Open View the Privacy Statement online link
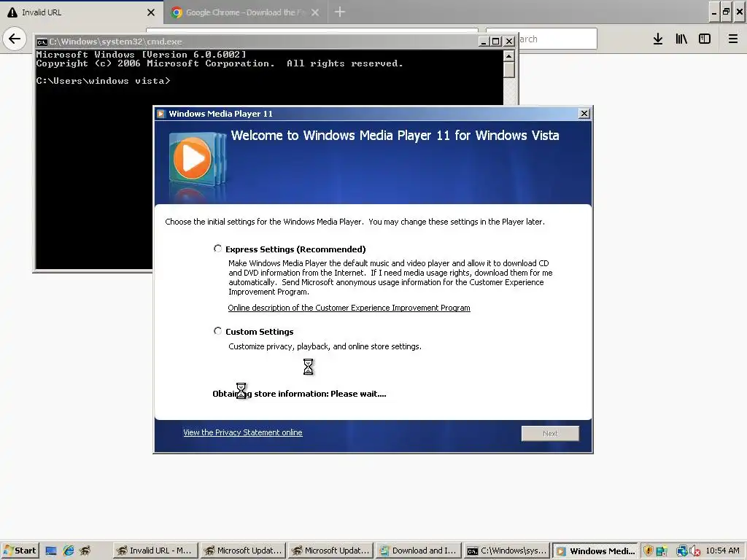This screenshot has width=747, height=560. tap(242, 432)
